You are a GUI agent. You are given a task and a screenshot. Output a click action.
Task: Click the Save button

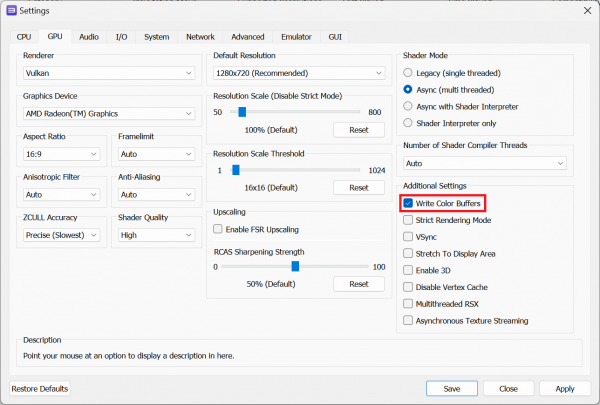451,388
